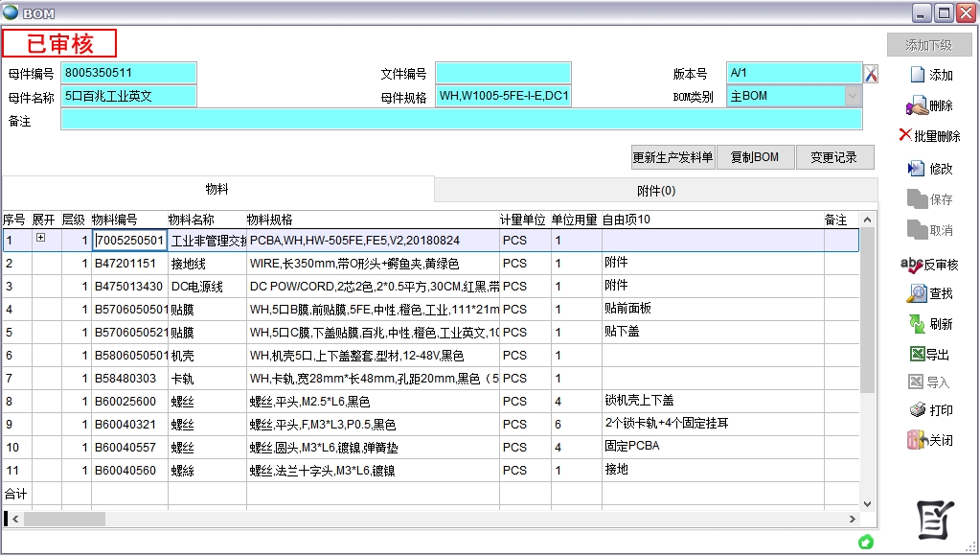Screen dimensions: 980x556
Task: Click the 查找 (Find) icon button
Action: (x=929, y=293)
